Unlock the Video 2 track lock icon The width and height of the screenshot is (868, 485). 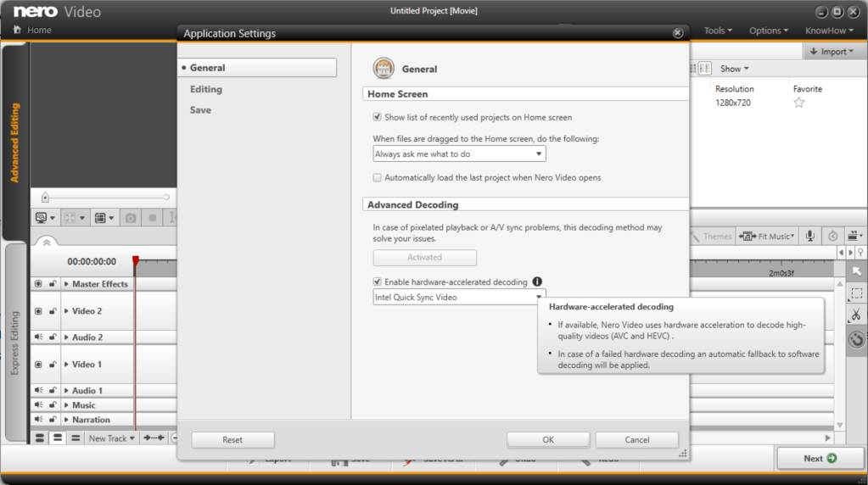[53, 311]
